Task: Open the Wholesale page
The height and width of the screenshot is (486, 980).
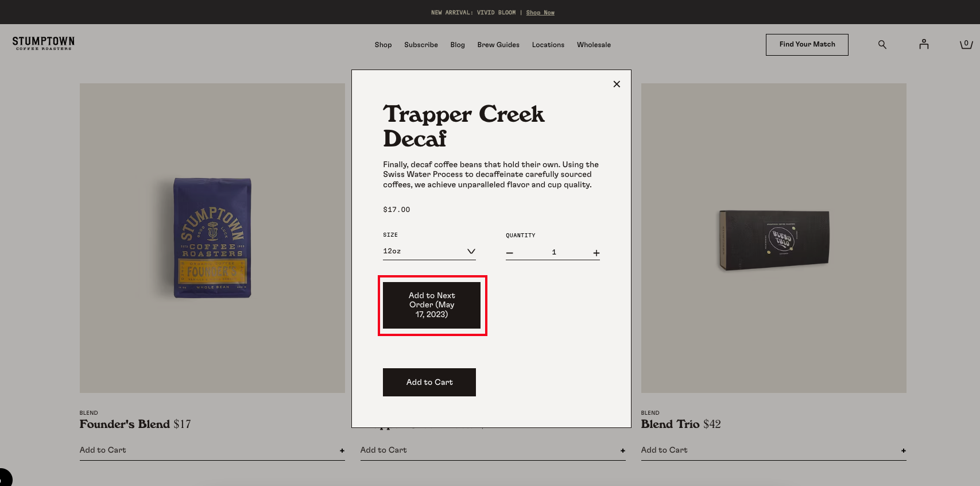Action: [x=594, y=45]
